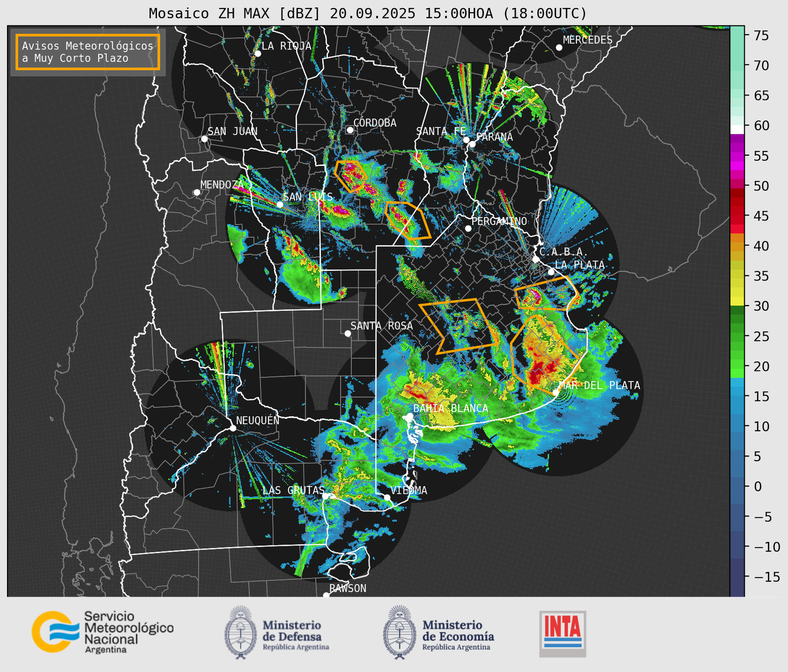The image size is (788, 672).
Task: Click the Mar del Plata label
Action: (600, 386)
